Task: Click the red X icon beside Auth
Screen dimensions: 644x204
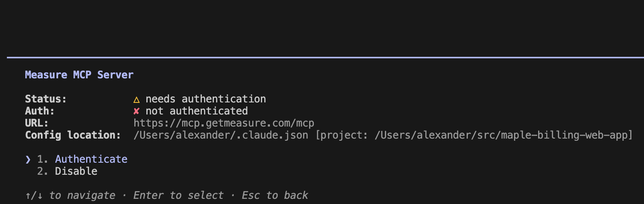Action: pos(136,111)
